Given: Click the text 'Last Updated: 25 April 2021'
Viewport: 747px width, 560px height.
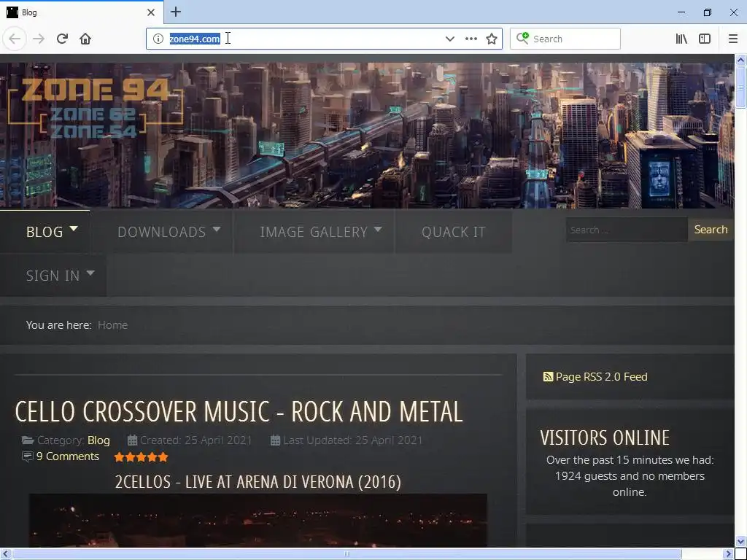Looking at the screenshot, I should tap(352, 440).
